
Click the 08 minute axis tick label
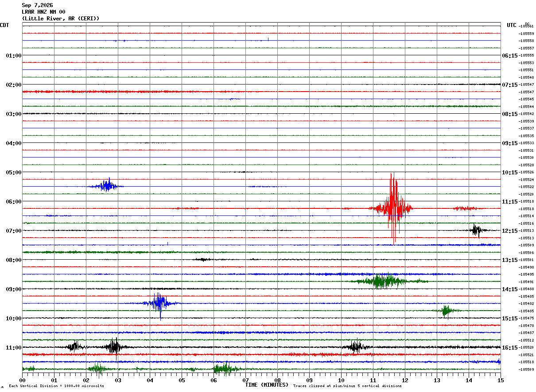277,380
